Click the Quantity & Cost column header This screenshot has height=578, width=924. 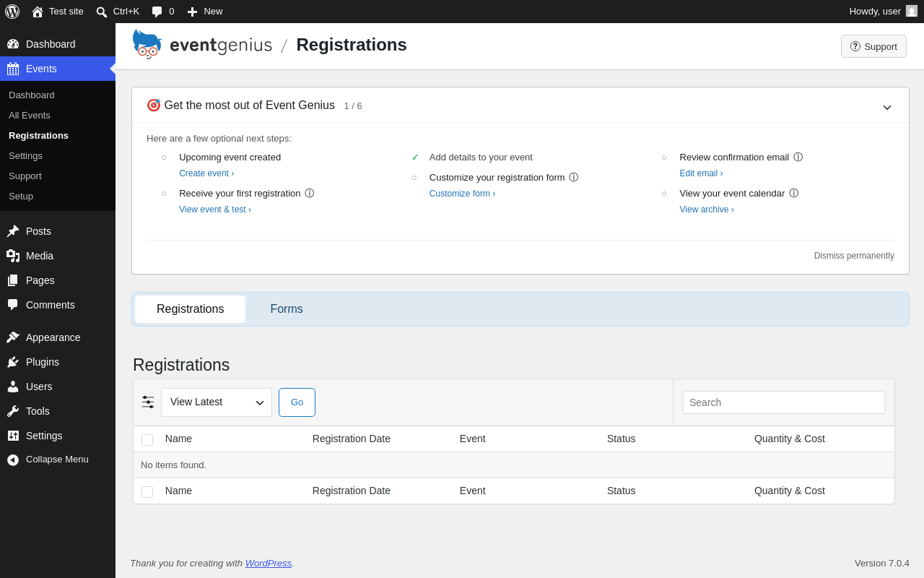[790, 439]
